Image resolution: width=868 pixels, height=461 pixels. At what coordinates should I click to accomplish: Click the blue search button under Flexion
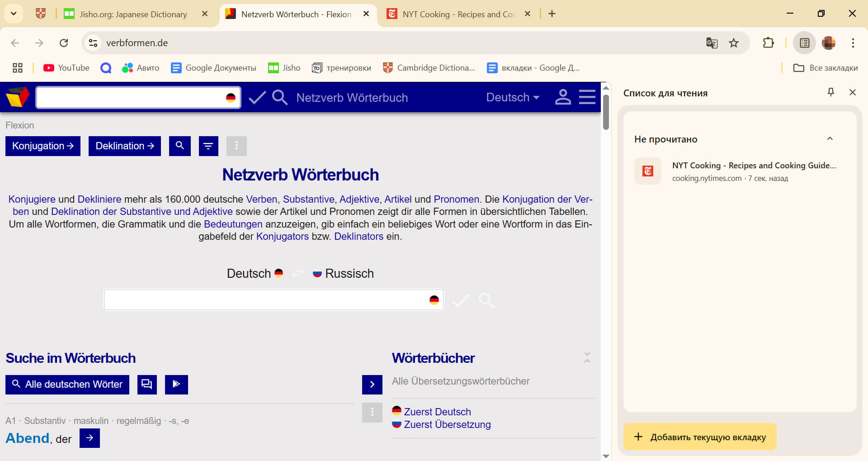(180, 146)
